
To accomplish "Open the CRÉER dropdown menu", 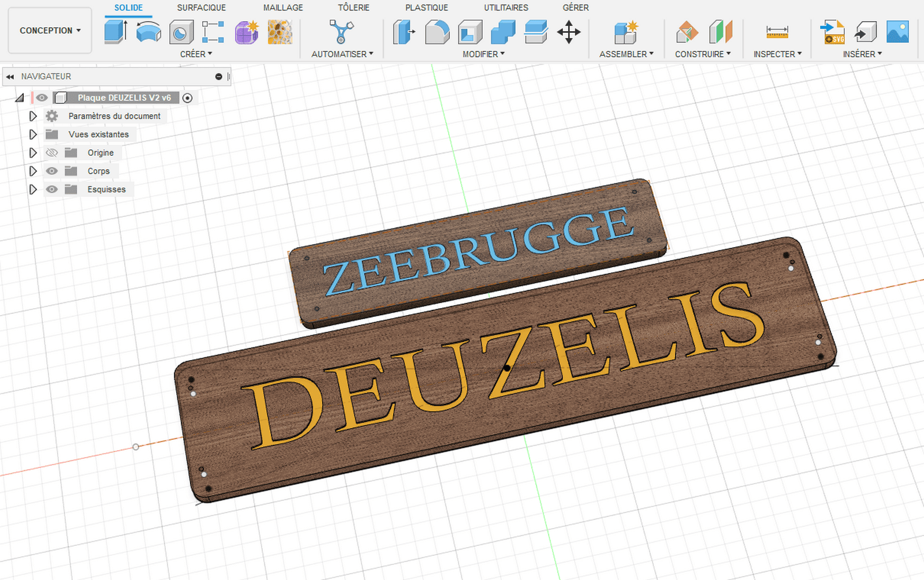I will pos(196,54).
